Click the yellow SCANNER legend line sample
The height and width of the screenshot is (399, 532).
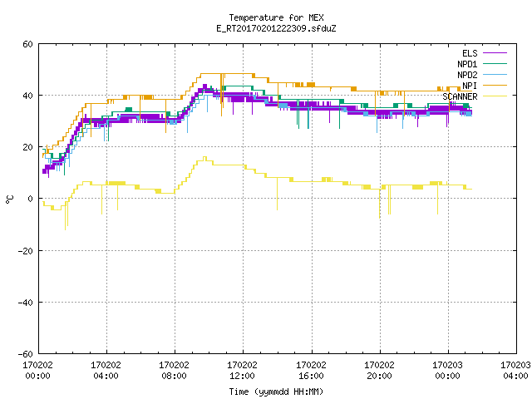(495, 96)
